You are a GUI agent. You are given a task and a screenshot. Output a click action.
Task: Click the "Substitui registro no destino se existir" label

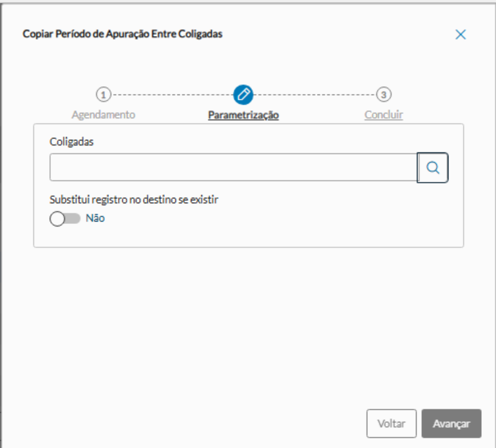coord(134,200)
